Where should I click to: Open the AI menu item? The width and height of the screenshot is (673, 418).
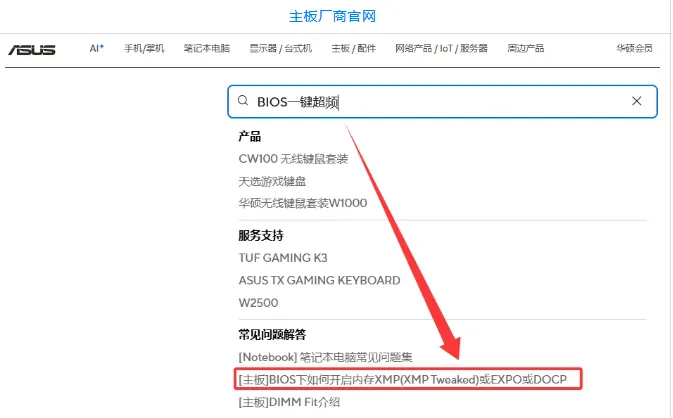coord(97,48)
